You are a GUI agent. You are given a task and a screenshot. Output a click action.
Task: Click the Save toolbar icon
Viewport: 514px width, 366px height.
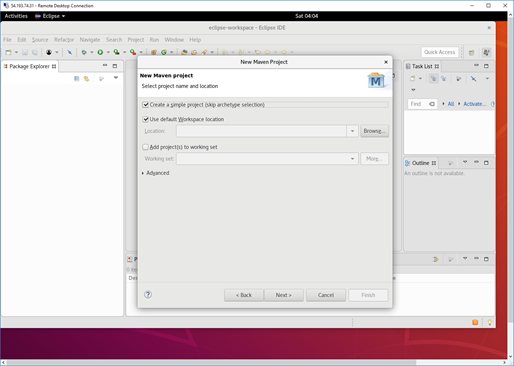click(25, 52)
